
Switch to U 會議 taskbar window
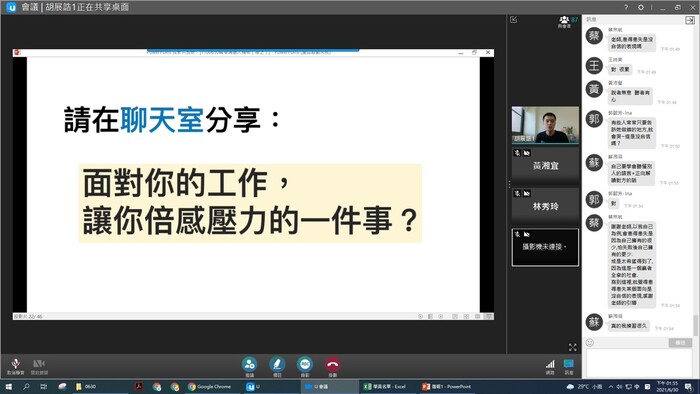tap(330, 386)
